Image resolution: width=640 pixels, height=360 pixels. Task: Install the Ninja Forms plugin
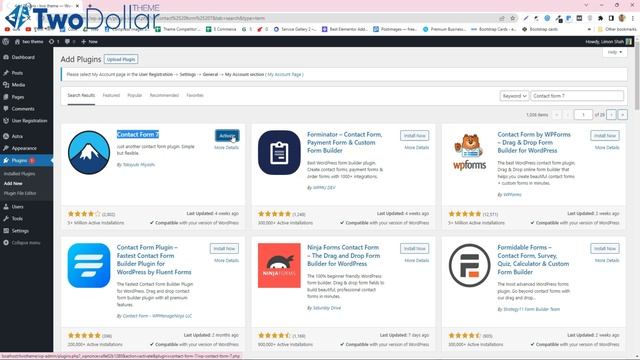click(x=414, y=249)
